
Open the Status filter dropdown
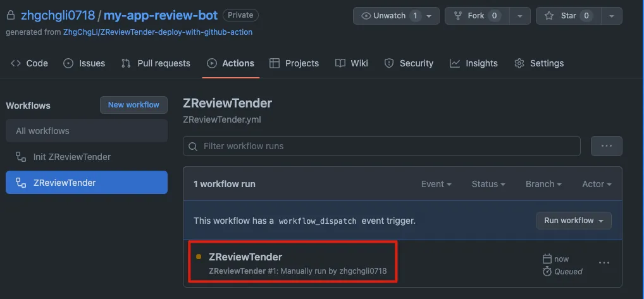click(488, 184)
